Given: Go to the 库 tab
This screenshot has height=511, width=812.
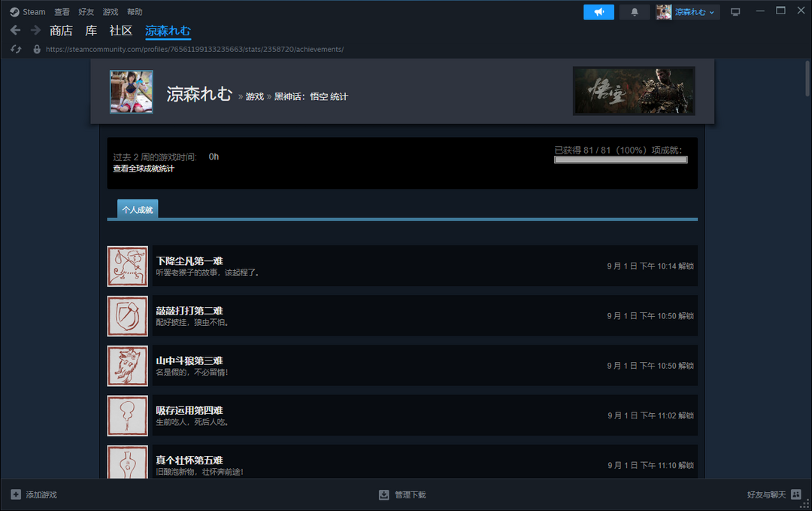Looking at the screenshot, I should coord(91,31).
